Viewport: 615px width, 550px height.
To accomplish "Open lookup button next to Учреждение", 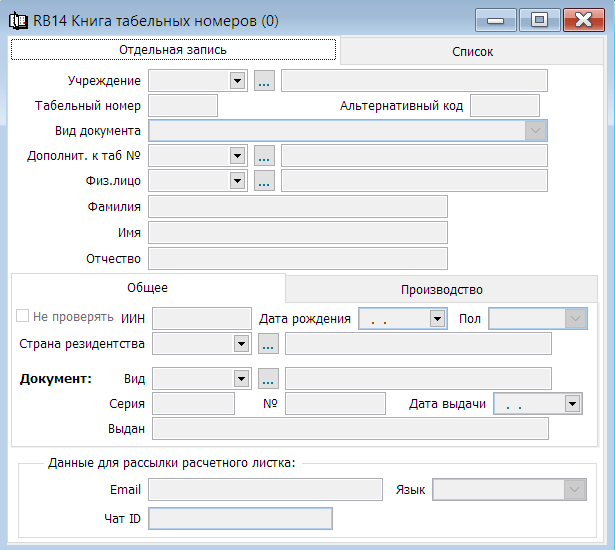I will [x=264, y=81].
